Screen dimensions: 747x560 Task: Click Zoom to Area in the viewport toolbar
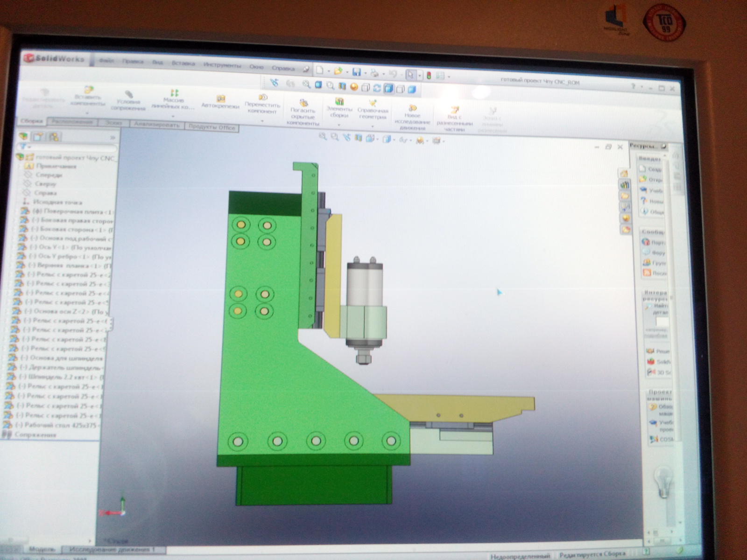pyautogui.click(x=334, y=137)
